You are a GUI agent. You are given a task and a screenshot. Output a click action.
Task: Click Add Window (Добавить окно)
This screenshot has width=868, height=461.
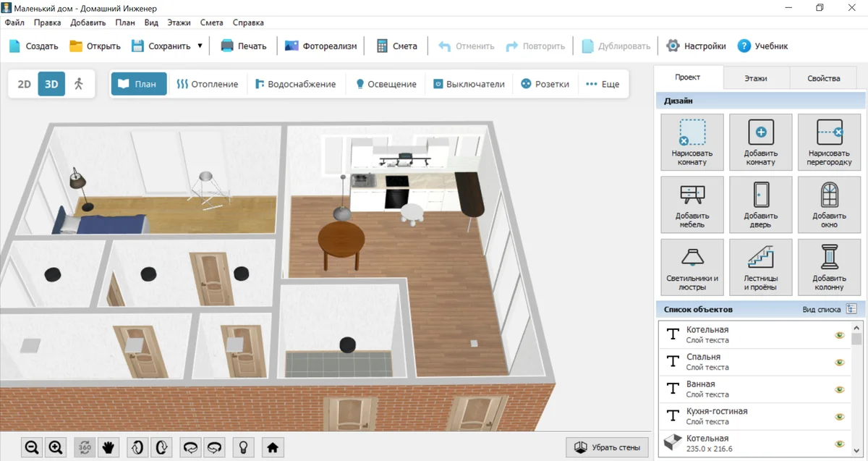click(x=829, y=204)
